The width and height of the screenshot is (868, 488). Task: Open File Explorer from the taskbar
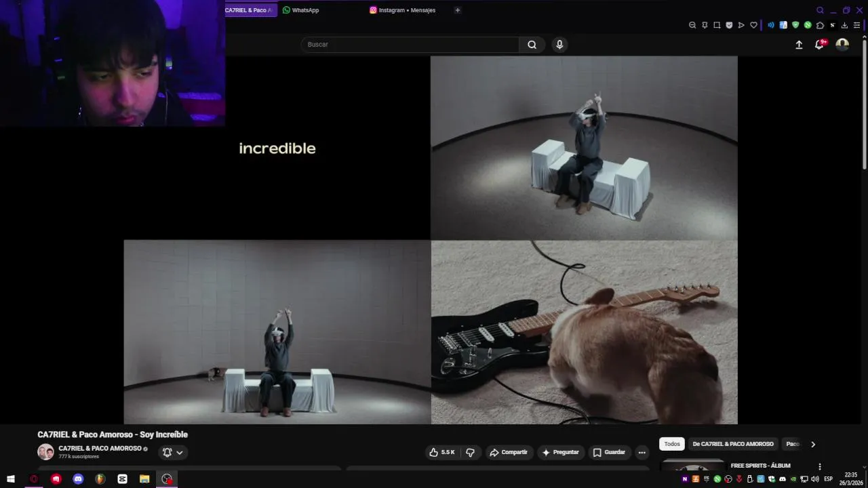point(144,479)
